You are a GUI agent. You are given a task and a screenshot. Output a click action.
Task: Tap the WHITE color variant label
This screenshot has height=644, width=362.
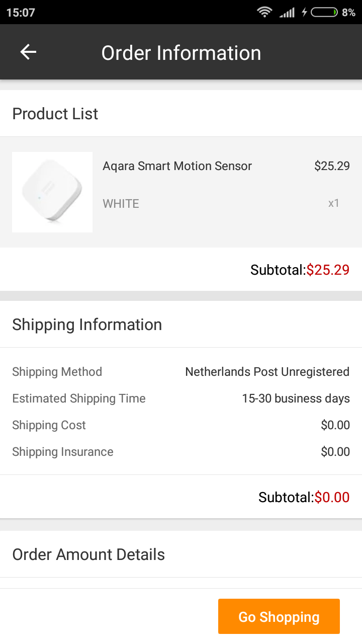pos(121,204)
